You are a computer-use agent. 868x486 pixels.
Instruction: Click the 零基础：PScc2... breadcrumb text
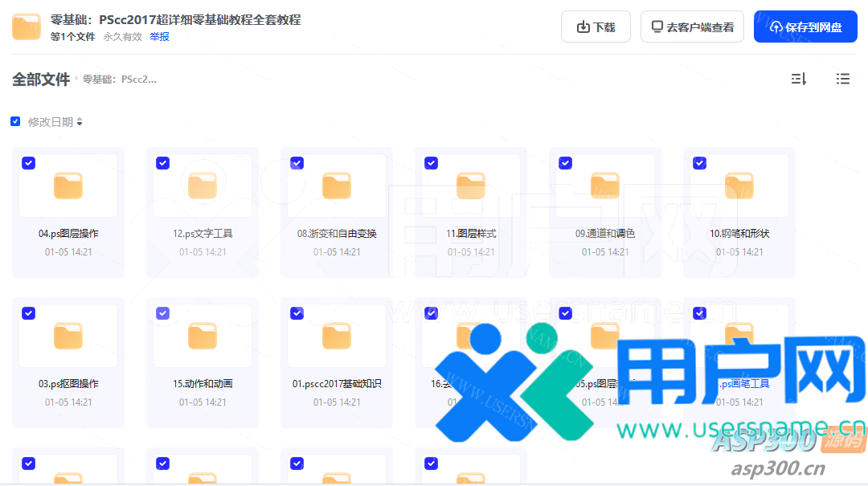(120, 80)
